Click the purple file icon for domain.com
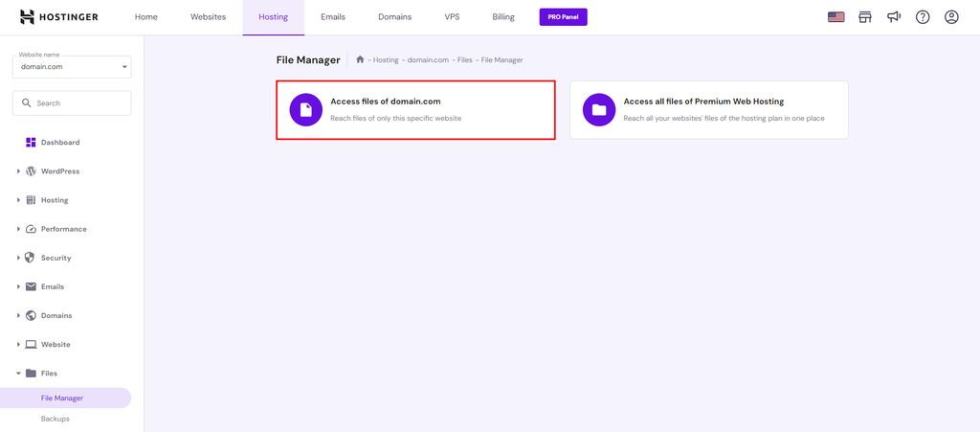 click(305, 109)
